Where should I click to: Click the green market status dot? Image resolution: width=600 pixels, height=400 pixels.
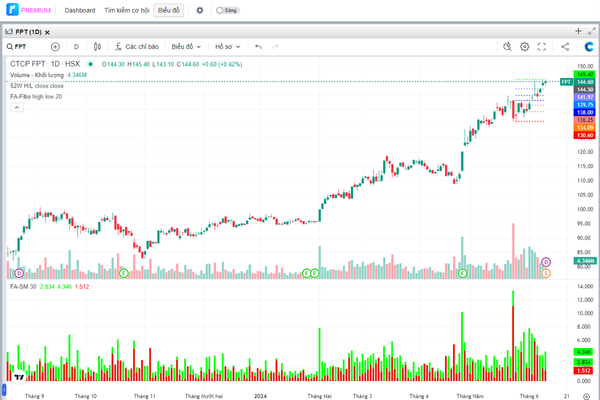[x=90, y=64]
